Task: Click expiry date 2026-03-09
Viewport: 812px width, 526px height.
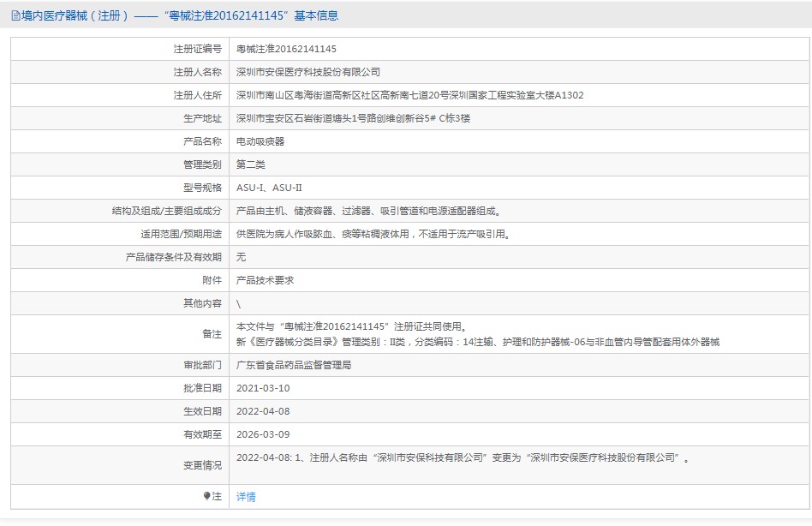Action: tap(263, 434)
